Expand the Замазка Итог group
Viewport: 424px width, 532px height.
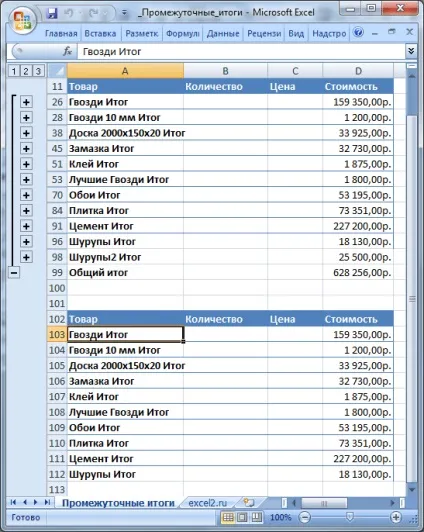click(x=26, y=149)
